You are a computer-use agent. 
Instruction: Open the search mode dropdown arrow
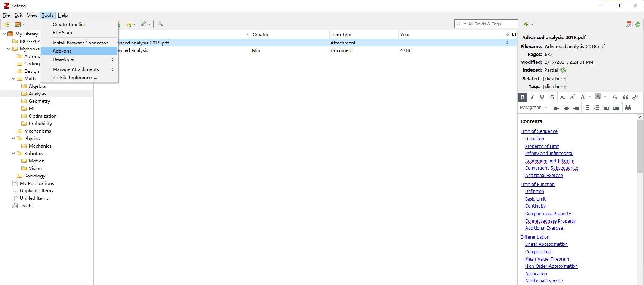[x=465, y=24]
